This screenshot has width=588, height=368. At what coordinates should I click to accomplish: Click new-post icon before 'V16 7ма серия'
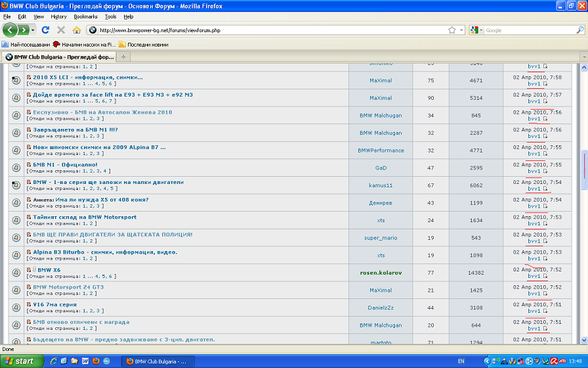(29, 304)
